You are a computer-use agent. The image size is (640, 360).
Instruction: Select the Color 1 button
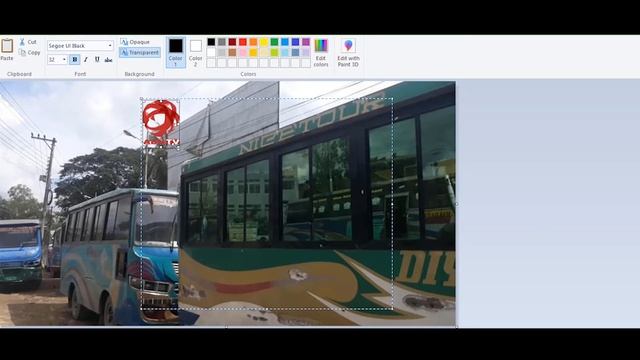pyautogui.click(x=176, y=52)
